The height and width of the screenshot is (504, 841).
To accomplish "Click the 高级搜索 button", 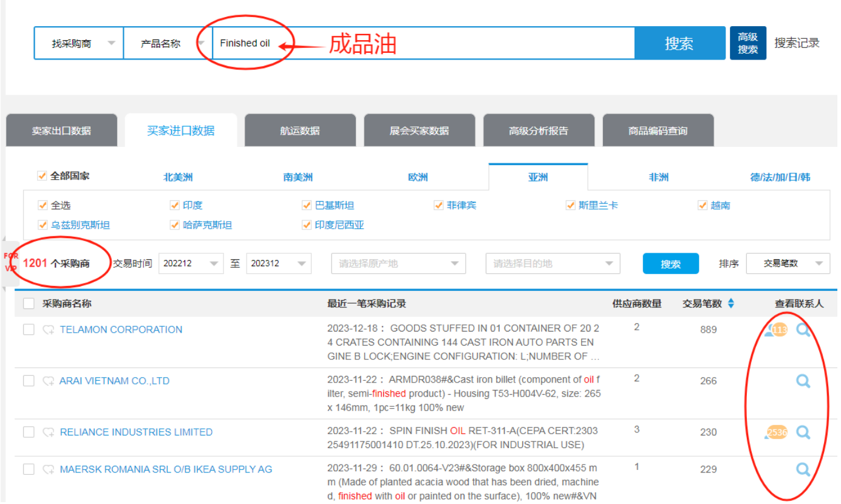I will point(747,43).
